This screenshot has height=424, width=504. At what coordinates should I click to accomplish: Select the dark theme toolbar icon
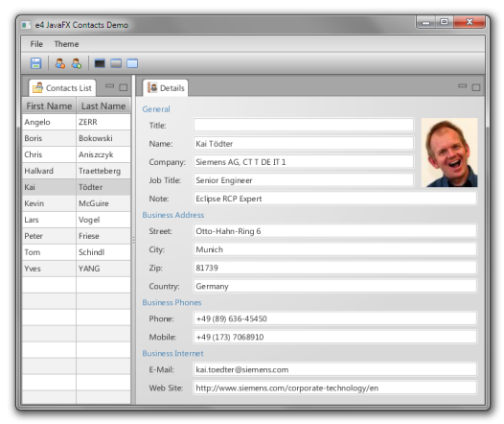pyautogui.click(x=100, y=63)
